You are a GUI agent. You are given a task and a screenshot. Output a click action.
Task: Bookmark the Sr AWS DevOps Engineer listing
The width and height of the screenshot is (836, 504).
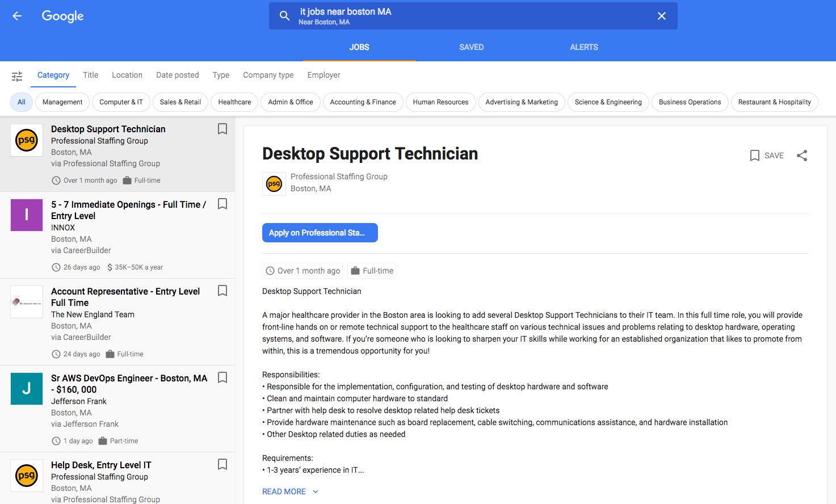[222, 378]
